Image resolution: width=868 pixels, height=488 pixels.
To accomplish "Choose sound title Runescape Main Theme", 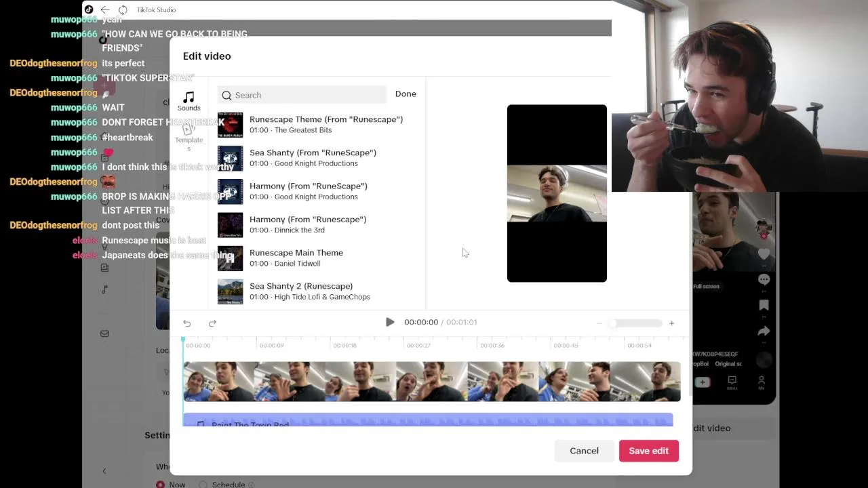I will pyautogui.click(x=296, y=253).
